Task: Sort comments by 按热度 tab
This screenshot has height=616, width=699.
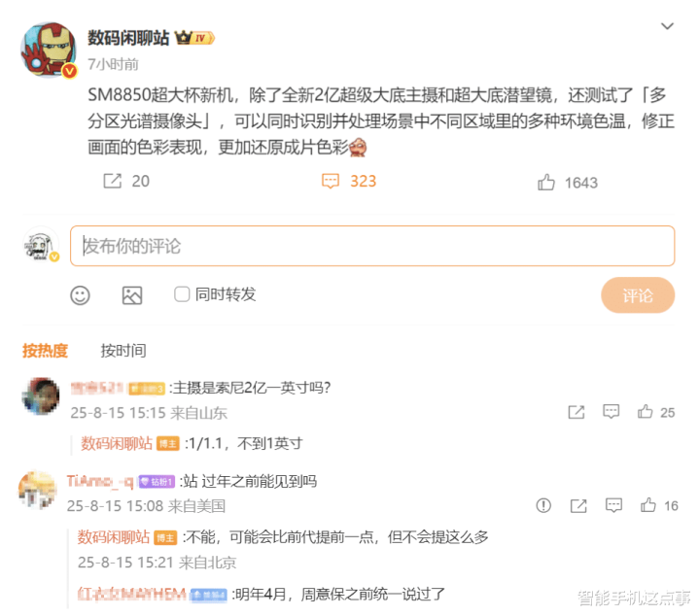Action: tap(45, 351)
